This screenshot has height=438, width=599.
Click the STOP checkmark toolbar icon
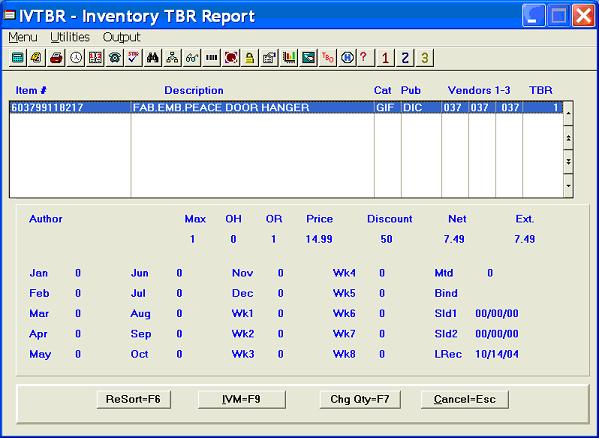tap(134, 58)
